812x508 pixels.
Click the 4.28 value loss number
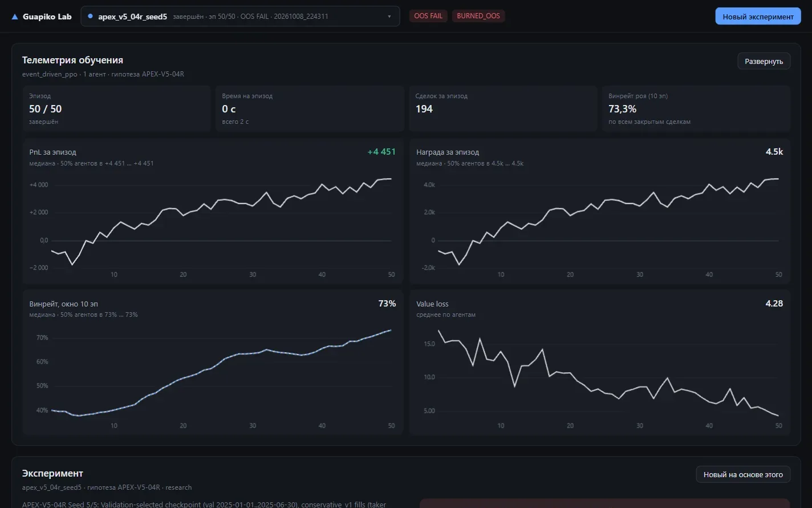(774, 304)
